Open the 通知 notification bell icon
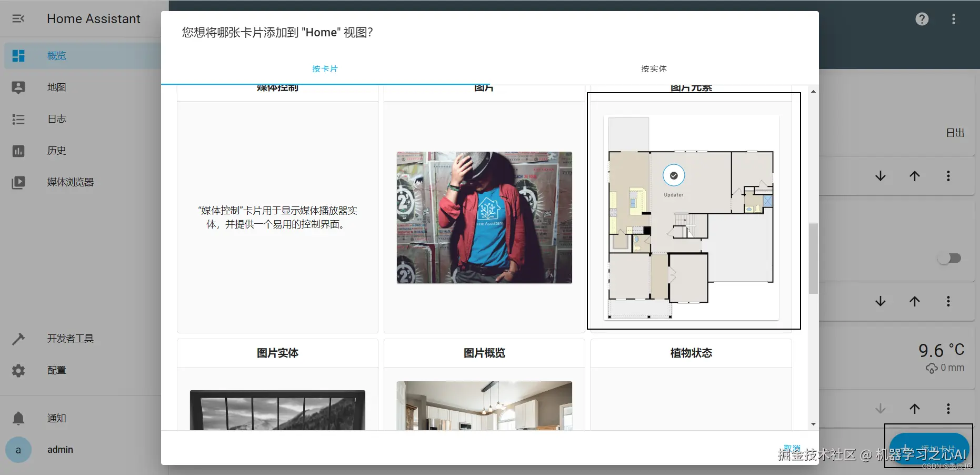This screenshot has width=980, height=475. click(18, 418)
